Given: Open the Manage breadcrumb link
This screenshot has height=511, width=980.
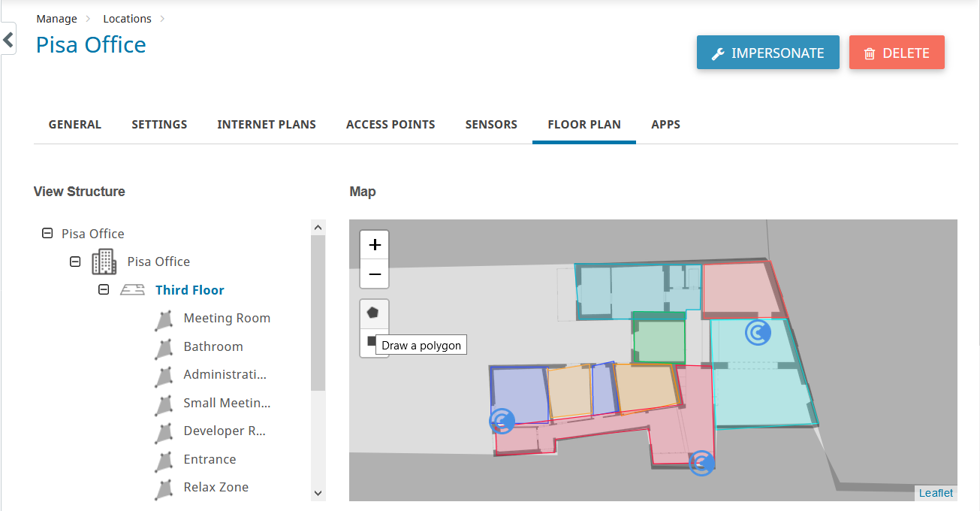Looking at the screenshot, I should 56,19.
